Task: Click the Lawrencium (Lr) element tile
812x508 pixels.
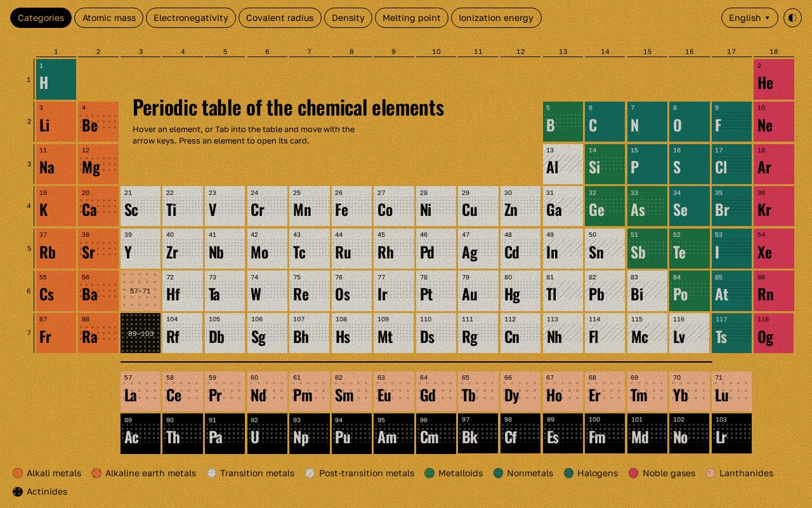Action: coord(731,434)
